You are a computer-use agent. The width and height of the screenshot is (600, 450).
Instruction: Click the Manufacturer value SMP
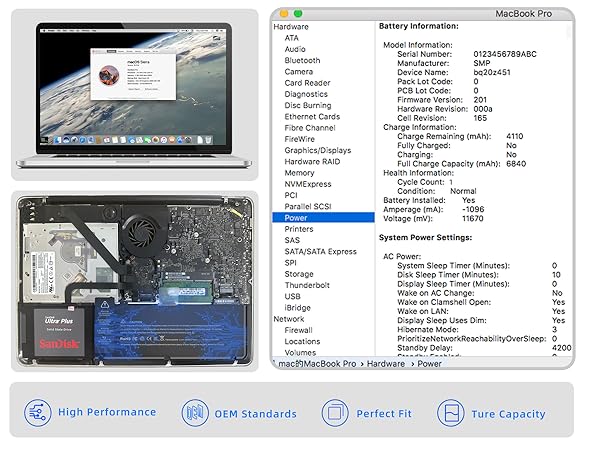click(482, 63)
